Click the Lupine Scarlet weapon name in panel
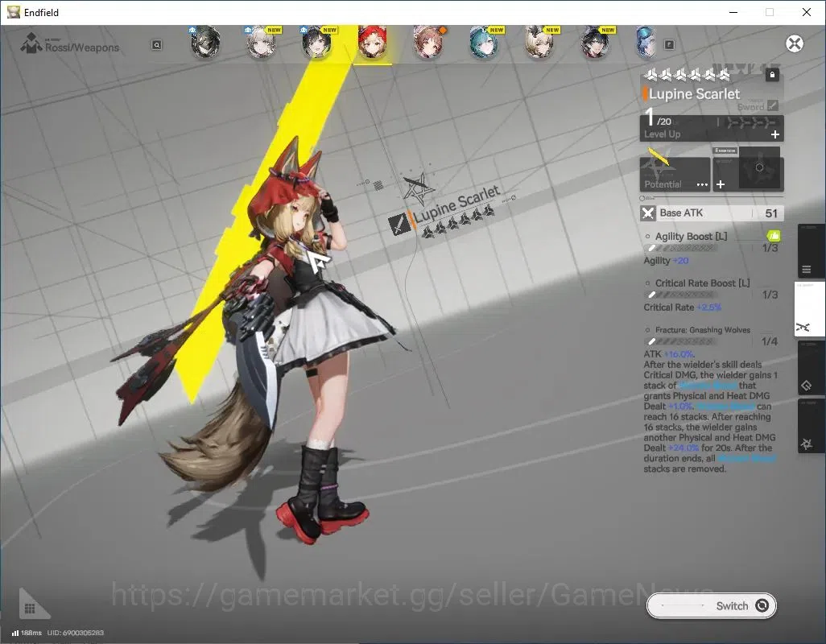Image resolution: width=826 pixels, height=644 pixels. pyautogui.click(x=694, y=94)
